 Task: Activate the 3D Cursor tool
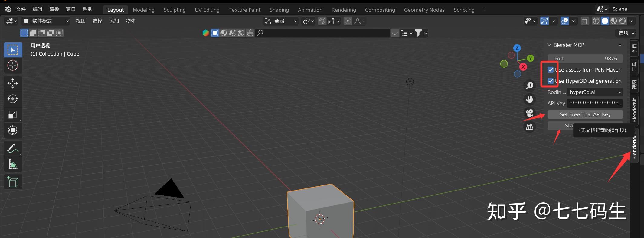click(13, 65)
